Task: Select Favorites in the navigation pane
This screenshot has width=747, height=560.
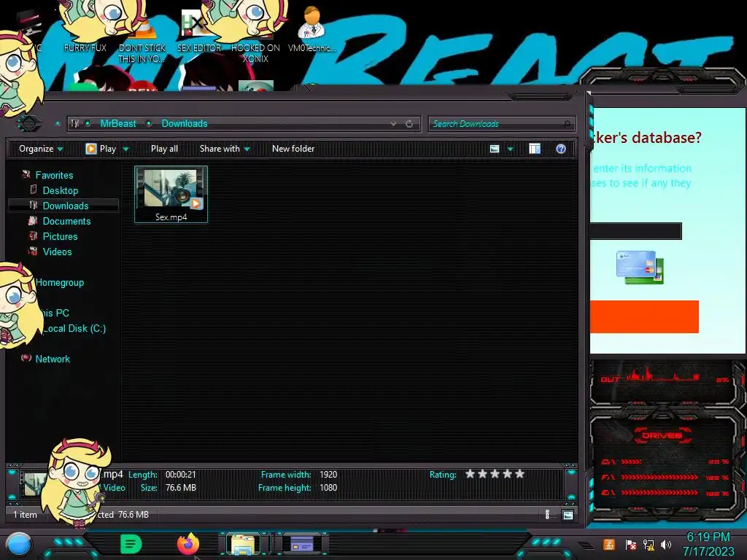Action: pos(54,175)
